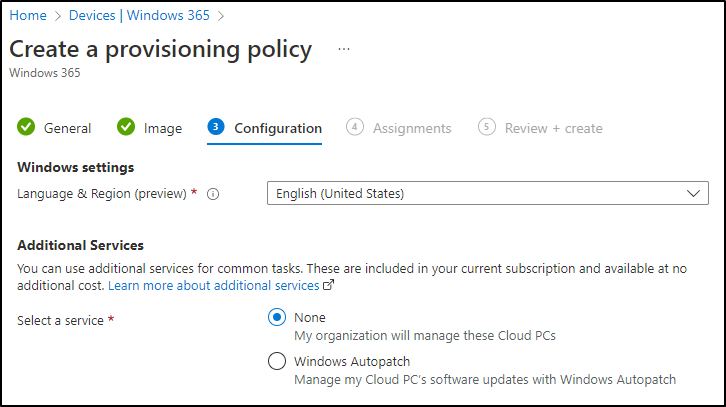Switch to the Assignments tab
Viewport: 726px width, 407px height.
412,128
